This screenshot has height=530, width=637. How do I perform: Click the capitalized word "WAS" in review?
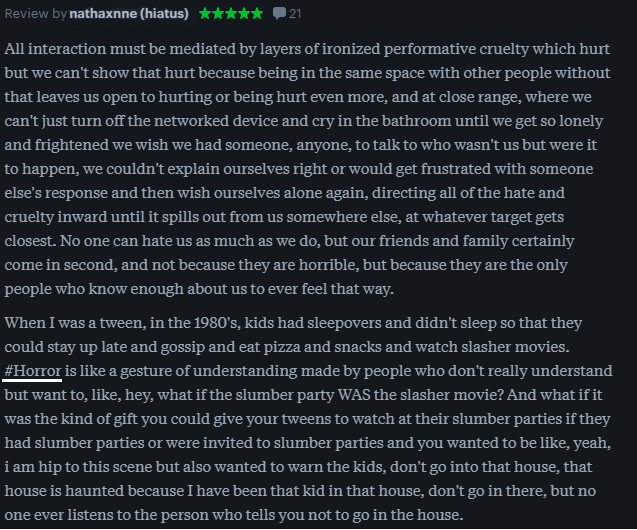[x=354, y=395]
